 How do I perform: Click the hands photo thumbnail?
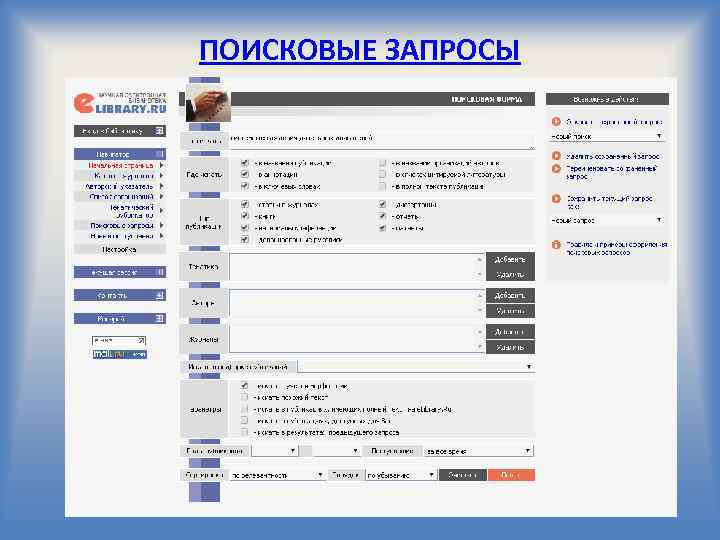pyautogui.click(x=208, y=105)
